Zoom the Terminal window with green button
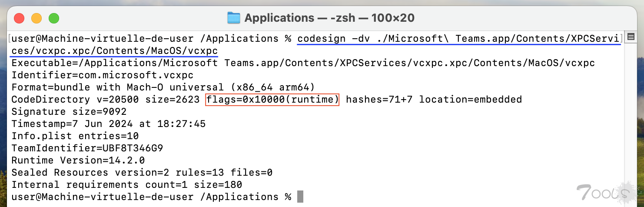 (x=53, y=18)
